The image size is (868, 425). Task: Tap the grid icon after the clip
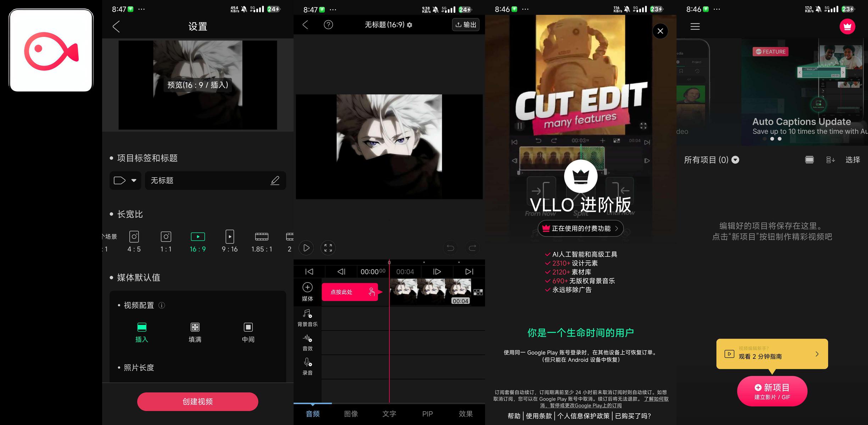click(478, 292)
